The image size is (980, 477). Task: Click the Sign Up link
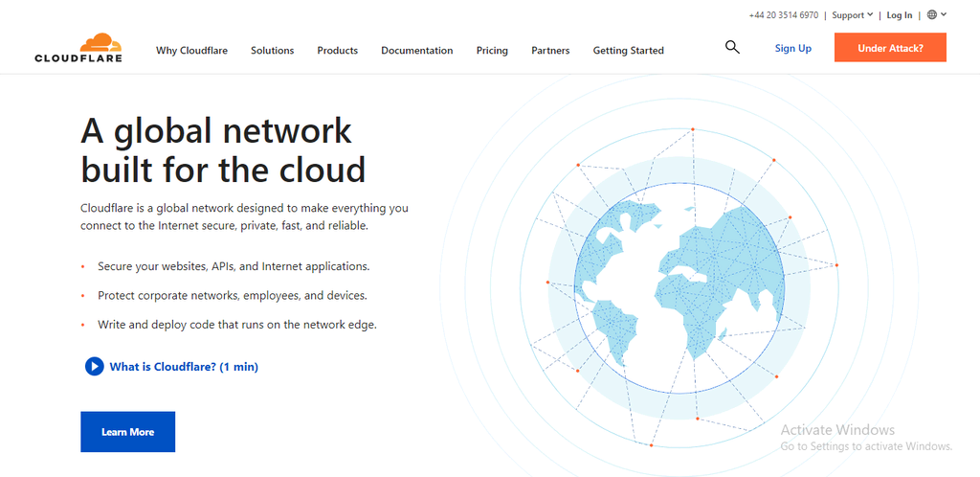click(x=792, y=48)
